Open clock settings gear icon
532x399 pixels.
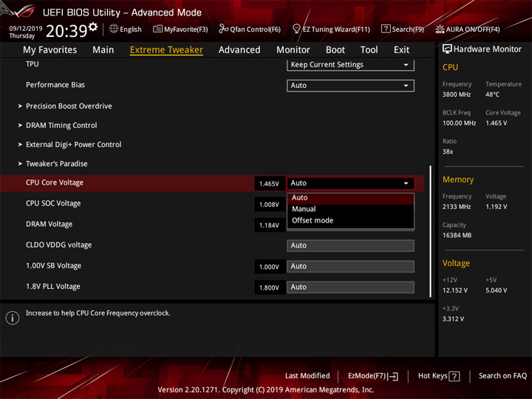pos(93,27)
